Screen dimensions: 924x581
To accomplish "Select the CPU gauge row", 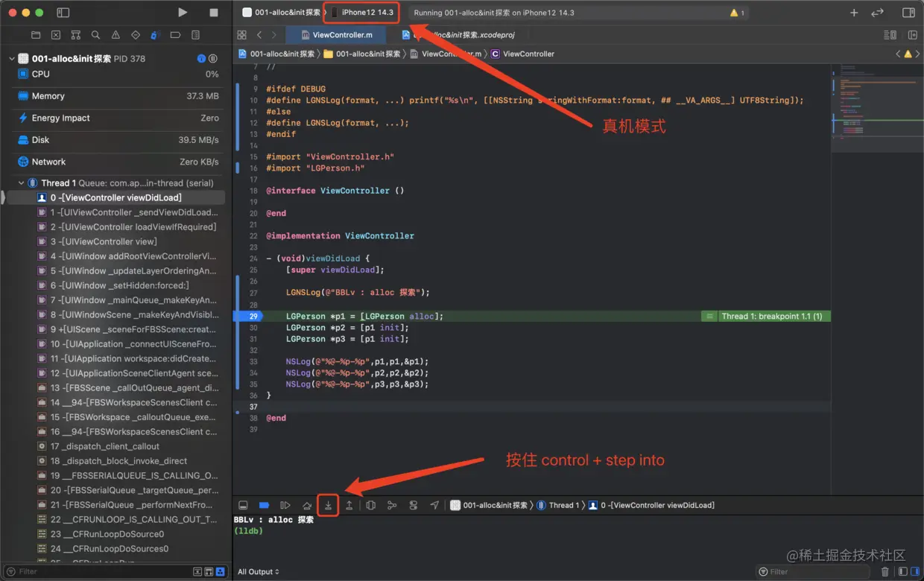I will (x=117, y=74).
